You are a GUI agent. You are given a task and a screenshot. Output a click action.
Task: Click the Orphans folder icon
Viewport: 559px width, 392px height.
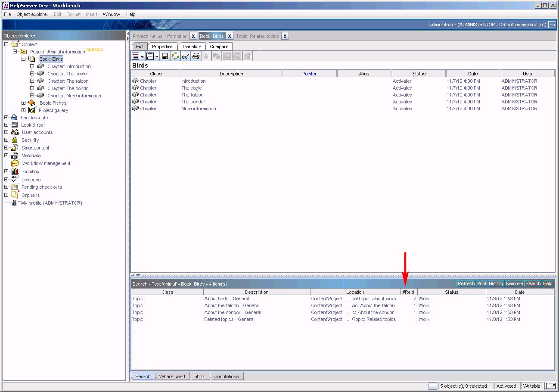pyautogui.click(x=15, y=195)
